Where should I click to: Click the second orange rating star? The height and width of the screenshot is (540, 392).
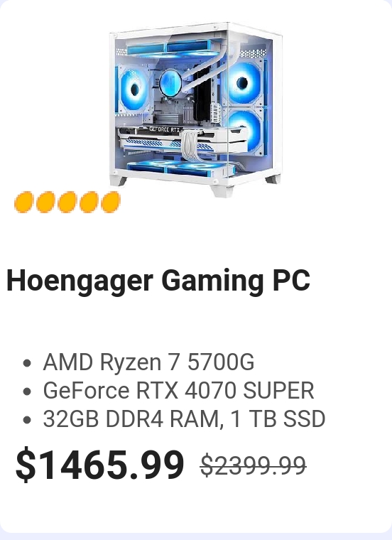(x=45, y=202)
